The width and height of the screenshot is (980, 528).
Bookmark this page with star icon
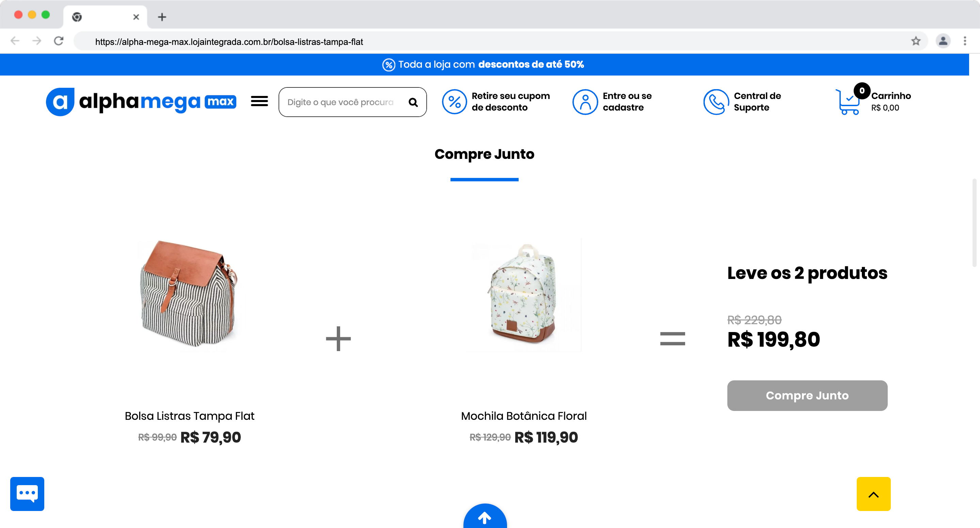pyautogui.click(x=916, y=41)
